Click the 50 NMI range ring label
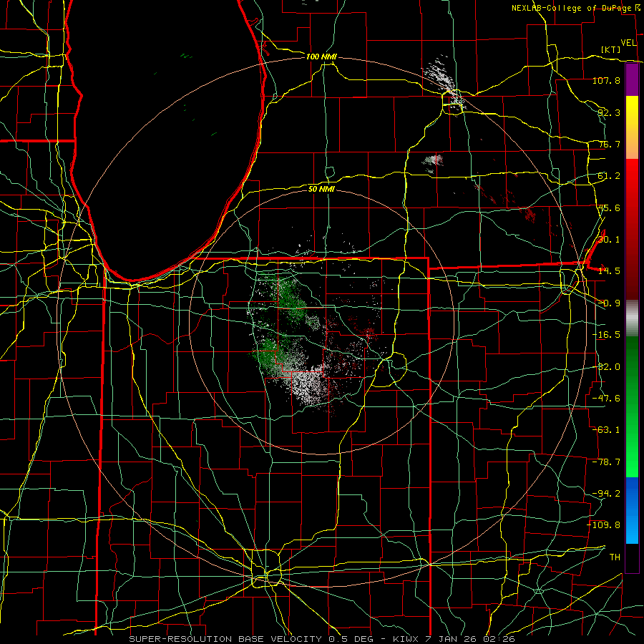Image resolution: width=644 pixels, height=644 pixels. 321,189
